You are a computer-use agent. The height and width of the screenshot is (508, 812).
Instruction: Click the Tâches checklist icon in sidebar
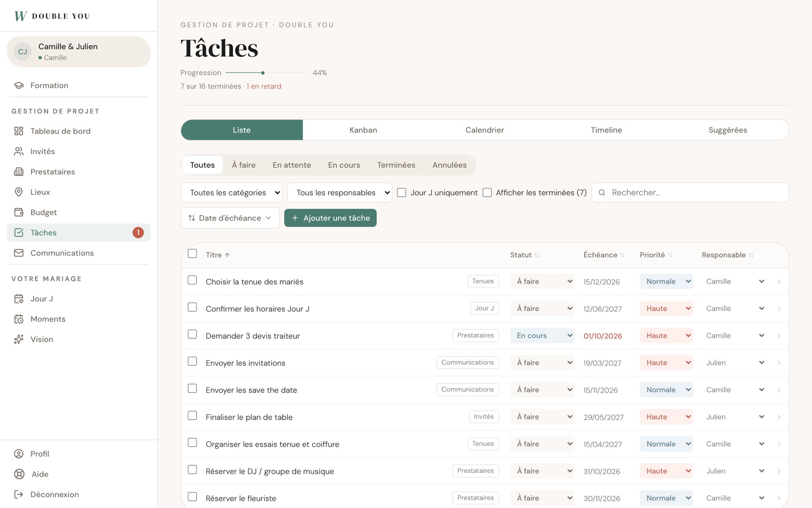(19, 233)
